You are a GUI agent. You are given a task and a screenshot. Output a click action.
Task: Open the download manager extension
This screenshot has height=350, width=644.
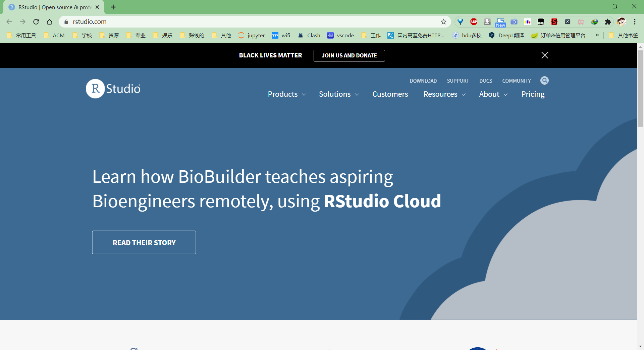pos(487,21)
